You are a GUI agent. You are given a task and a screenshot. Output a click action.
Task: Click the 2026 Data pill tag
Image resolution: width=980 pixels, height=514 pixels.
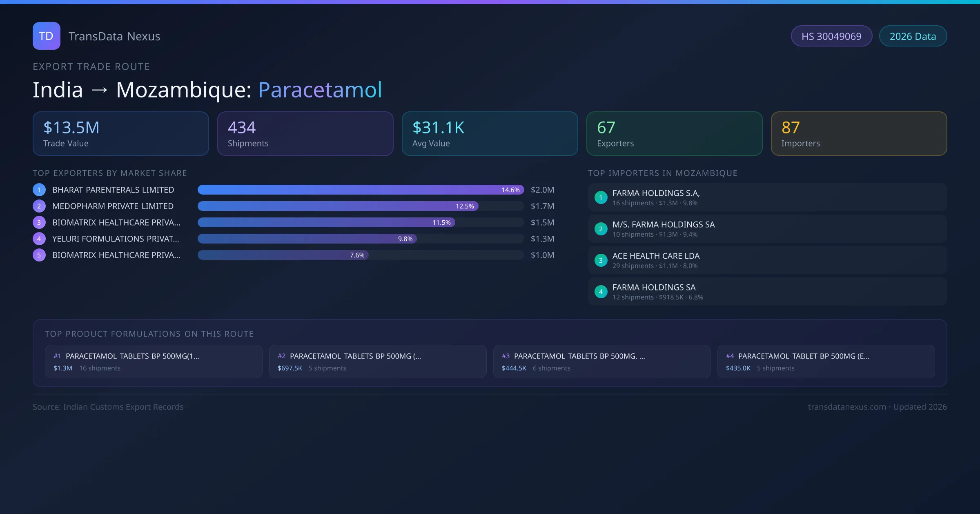pos(913,36)
